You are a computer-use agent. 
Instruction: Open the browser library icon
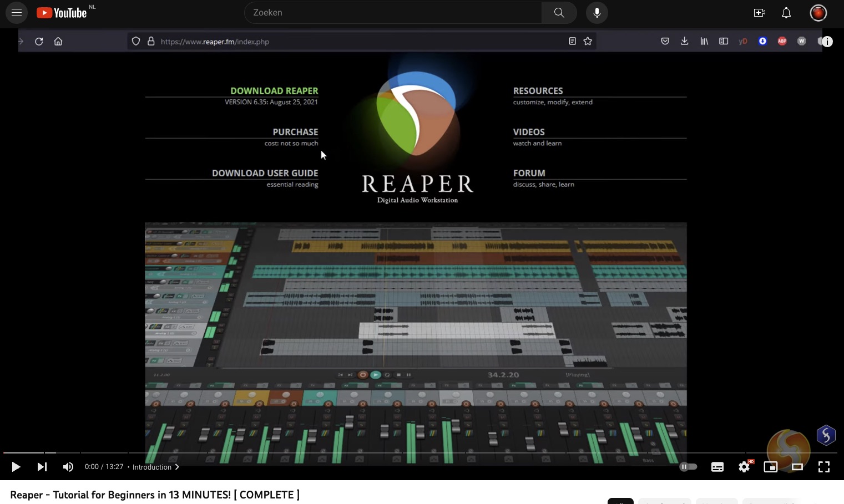click(704, 41)
